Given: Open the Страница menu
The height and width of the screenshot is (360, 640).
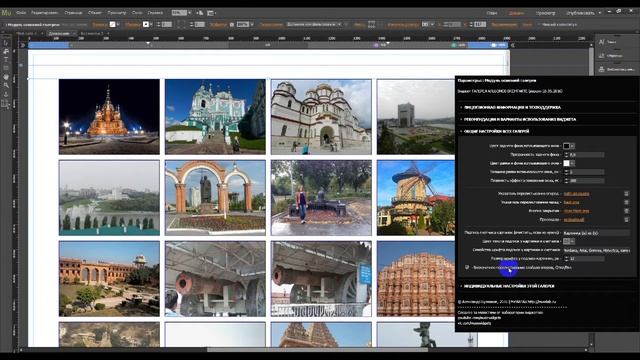Looking at the screenshot, I should [73, 13].
